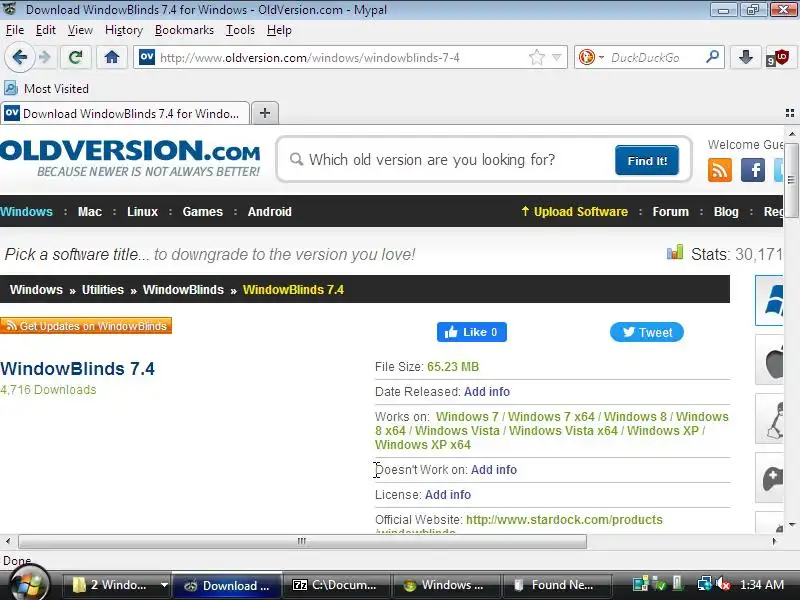Screen dimensions: 800x600
Task: Open the orange RSS feed icon
Action: point(720,170)
